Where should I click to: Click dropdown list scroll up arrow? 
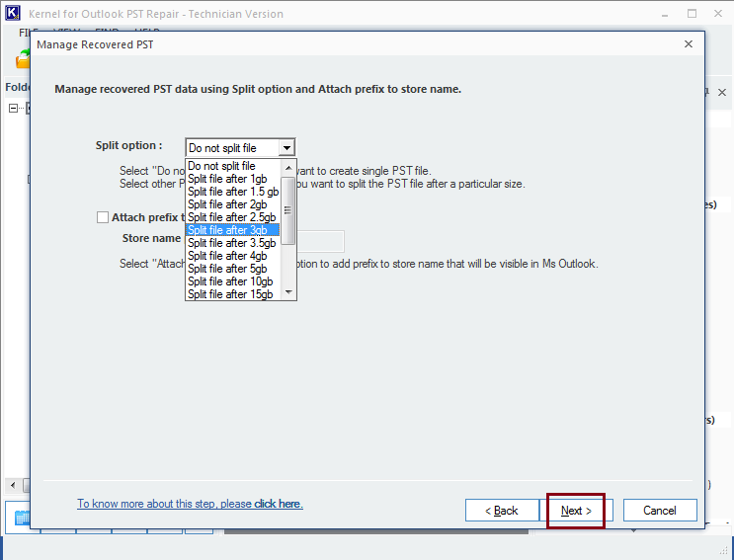point(288,168)
